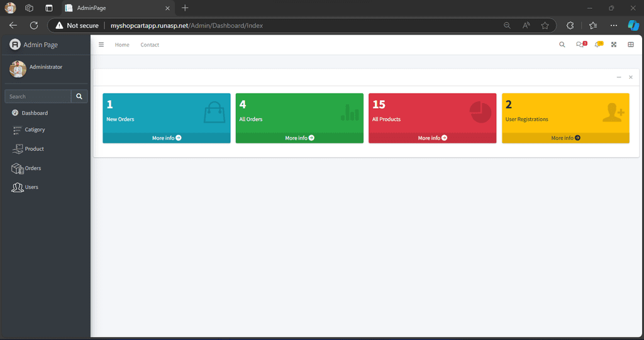Open More info on New Orders card
This screenshot has width=644, height=340.
click(167, 138)
